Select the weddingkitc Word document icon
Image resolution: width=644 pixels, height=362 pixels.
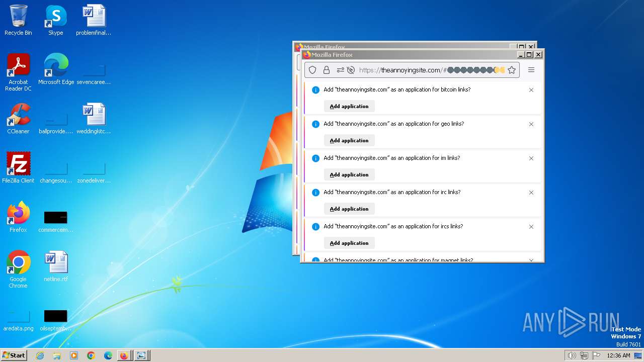[x=94, y=119]
